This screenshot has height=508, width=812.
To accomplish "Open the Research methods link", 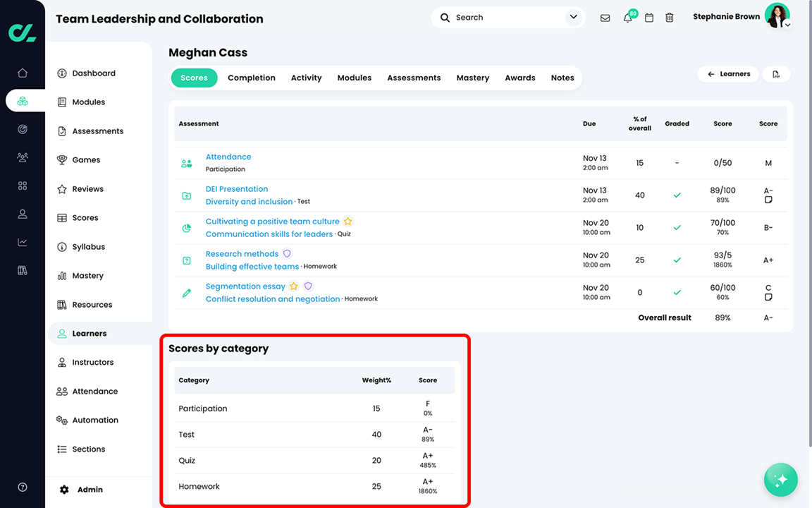I will pos(242,253).
